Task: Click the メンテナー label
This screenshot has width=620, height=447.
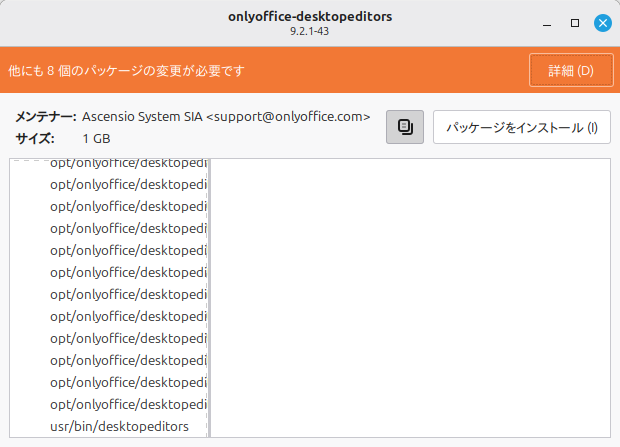Action: click(x=45, y=116)
